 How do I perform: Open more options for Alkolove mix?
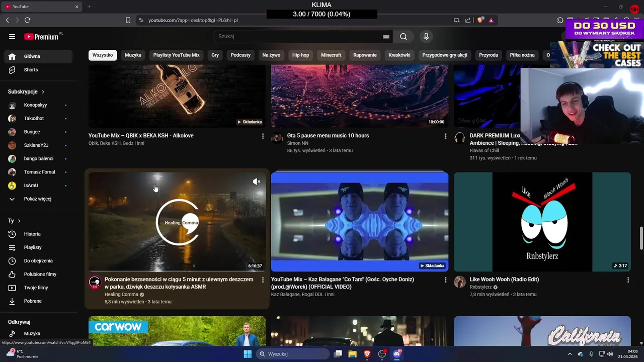coord(263,136)
